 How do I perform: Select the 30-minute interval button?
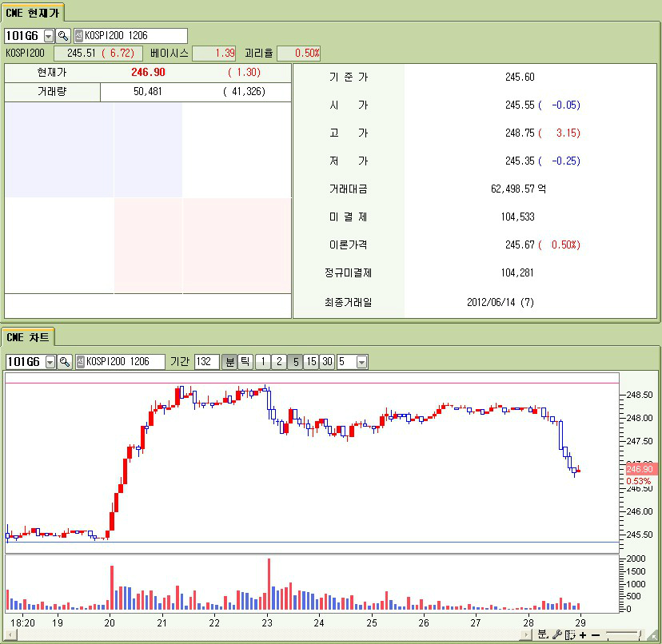click(327, 362)
